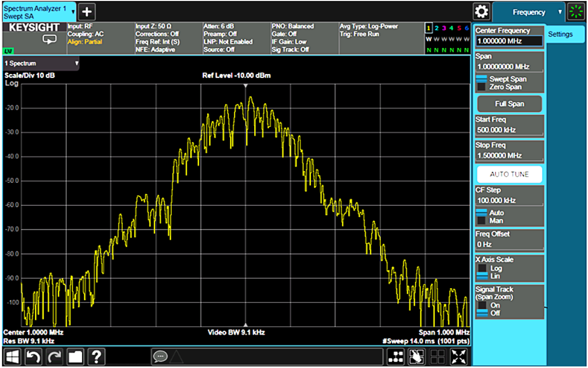Image resolution: width=588 pixels, height=368 pixels.
Task: Turn Signal Track Off
Action: coord(489,313)
